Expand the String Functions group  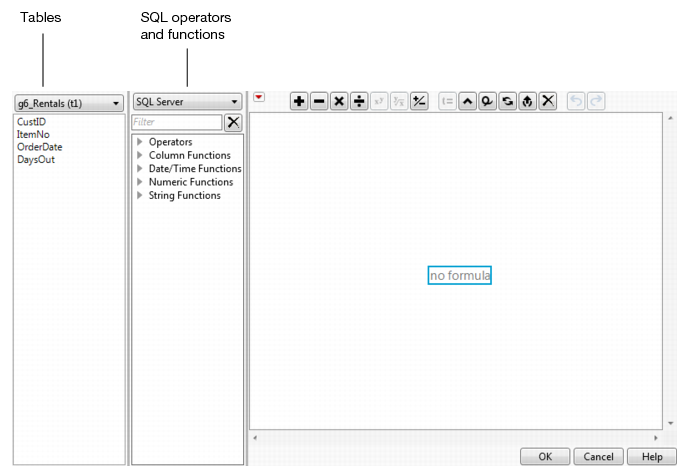pos(140,195)
